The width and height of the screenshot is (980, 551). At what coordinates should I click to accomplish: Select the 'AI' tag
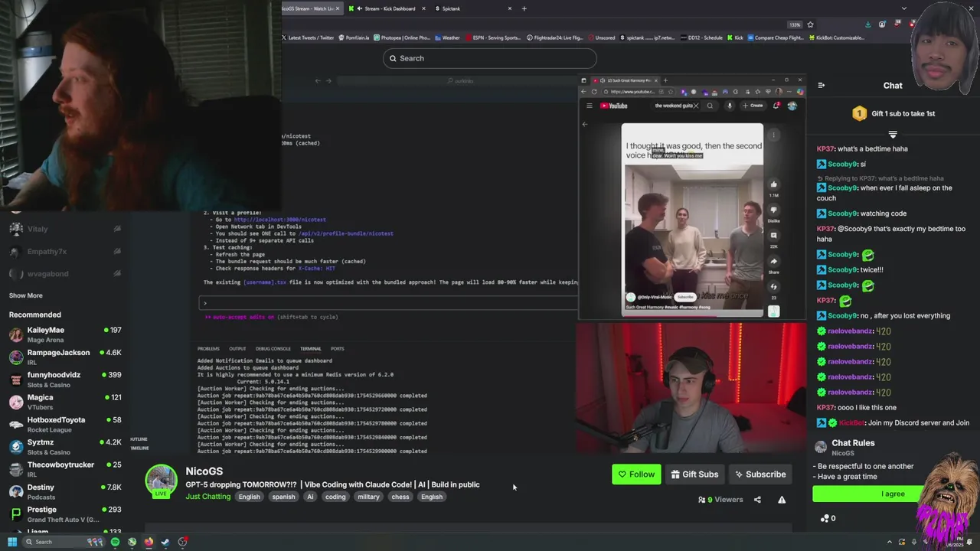pos(310,497)
